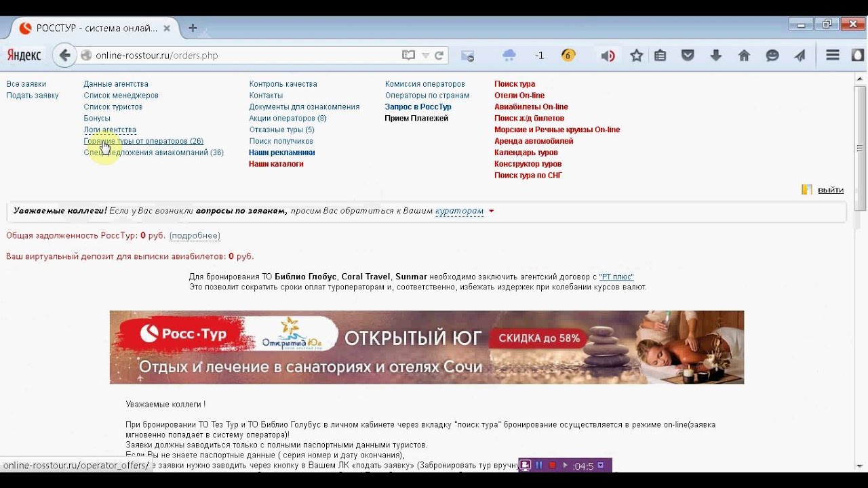Open Прием Платежей link
The width and height of the screenshot is (868, 488).
[416, 119]
